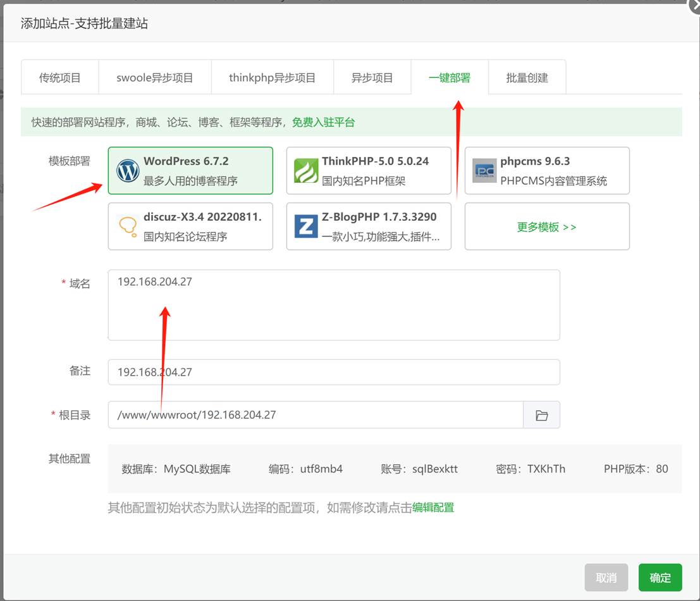This screenshot has width=700, height=601.
Task: Focus the 根目录 path input
Action: pos(316,415)
